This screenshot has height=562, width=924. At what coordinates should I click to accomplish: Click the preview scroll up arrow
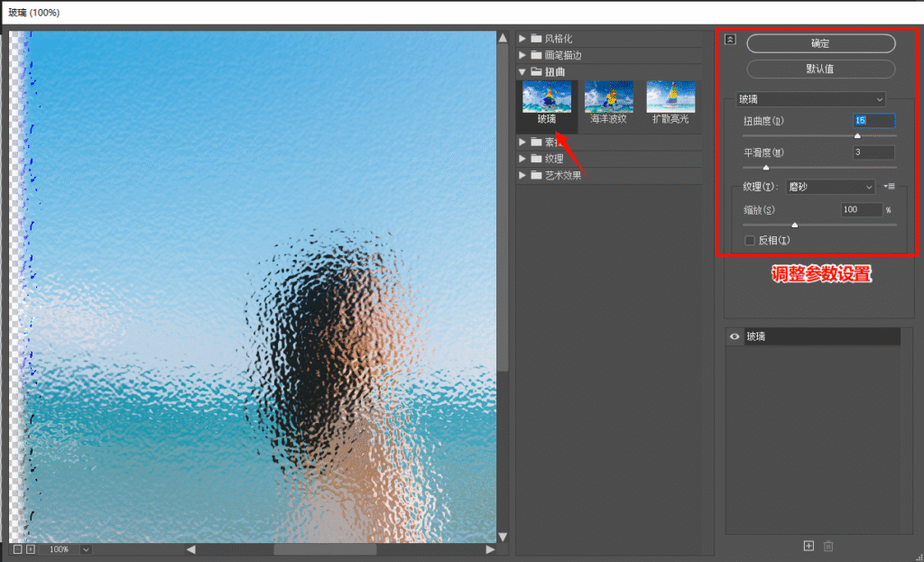(503, 39)
